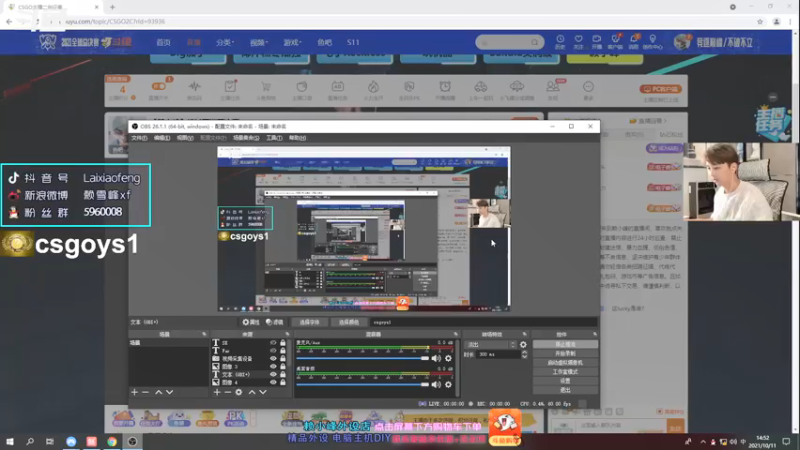
Task: Add a new source with plus icon
Action: click(217, 392)
